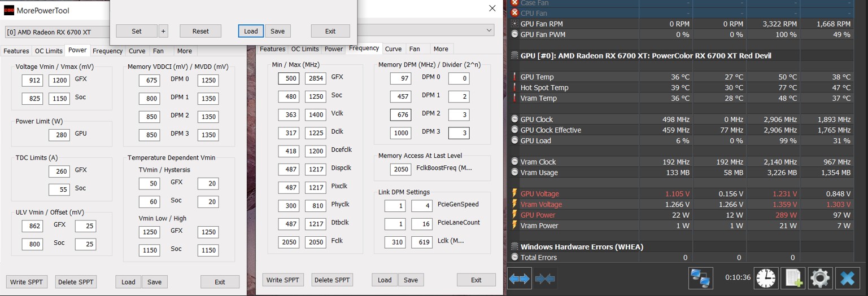Click Write SPPT in the Power window

pyautogui.click(x=27, y=282)
